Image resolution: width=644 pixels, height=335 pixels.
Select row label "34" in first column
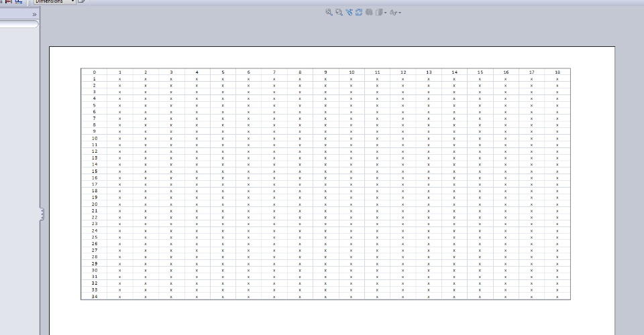click(x=95, y=296)
